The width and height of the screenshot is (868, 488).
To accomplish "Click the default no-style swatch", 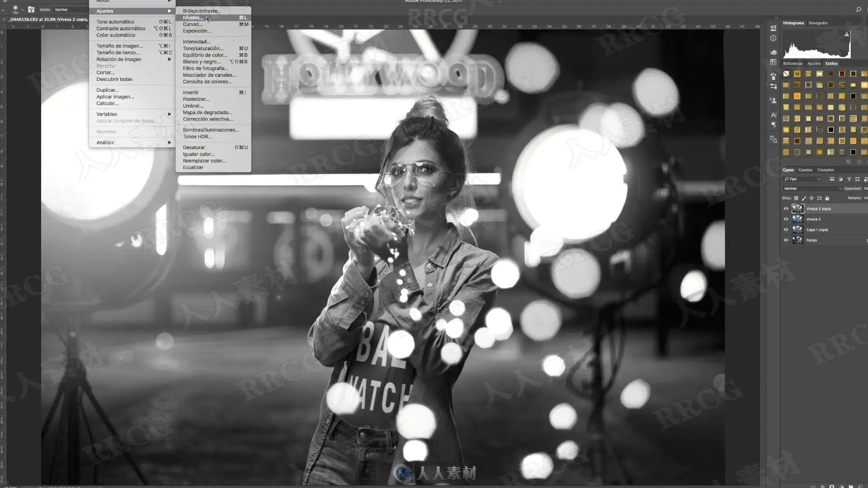I will (786, 74).
